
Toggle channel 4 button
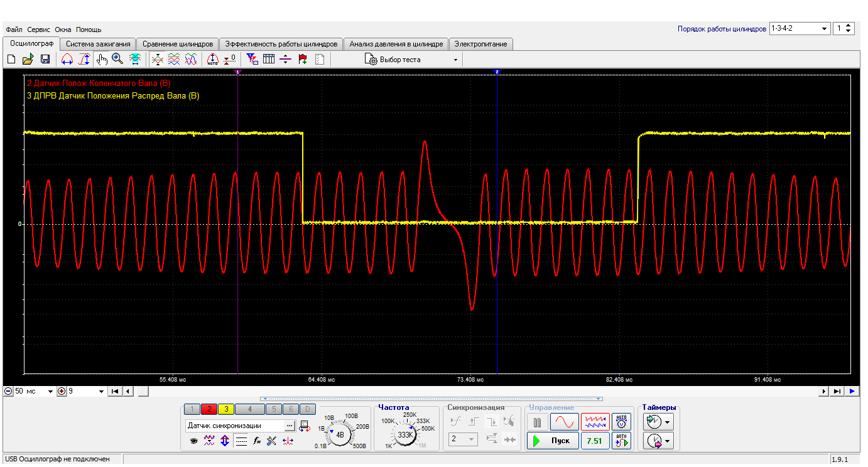[249, 409]
